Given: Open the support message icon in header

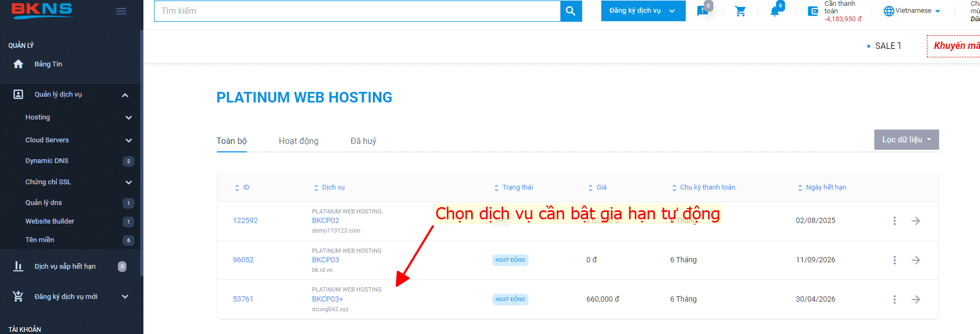Looking at the screenshot, I should click(703, 11).
